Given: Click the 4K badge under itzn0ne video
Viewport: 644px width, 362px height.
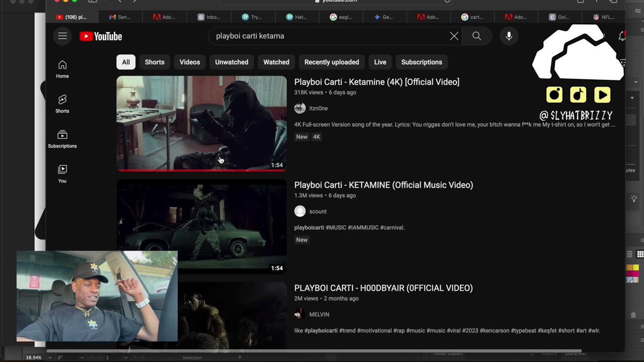Looking at the screenshot, I should tap(316, 137).
